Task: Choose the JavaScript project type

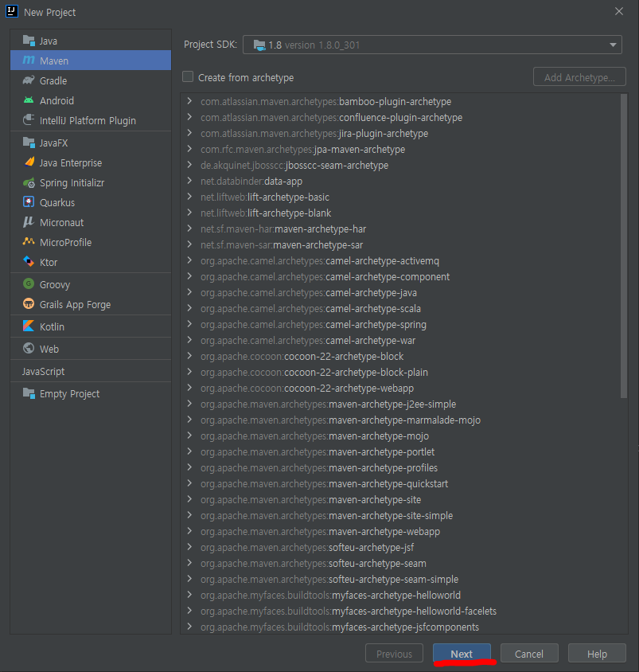Action: pyautogui.click(x=91, y=372)
